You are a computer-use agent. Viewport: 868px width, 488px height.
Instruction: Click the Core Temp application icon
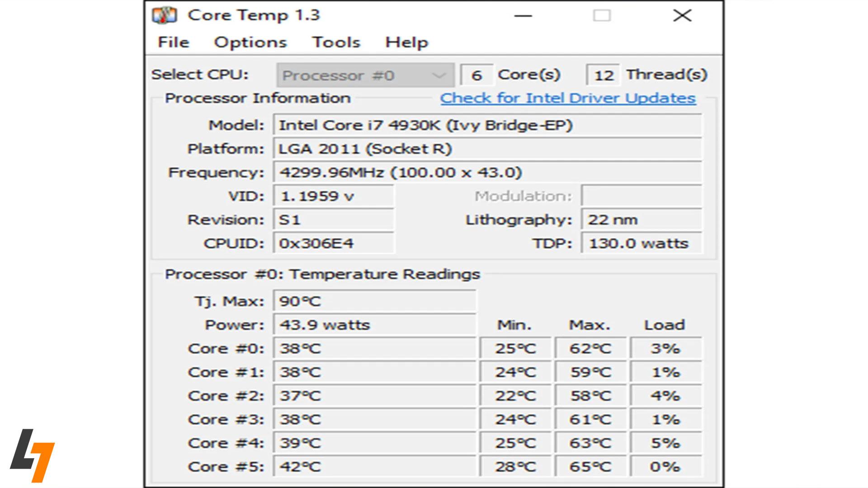[164, 15]
